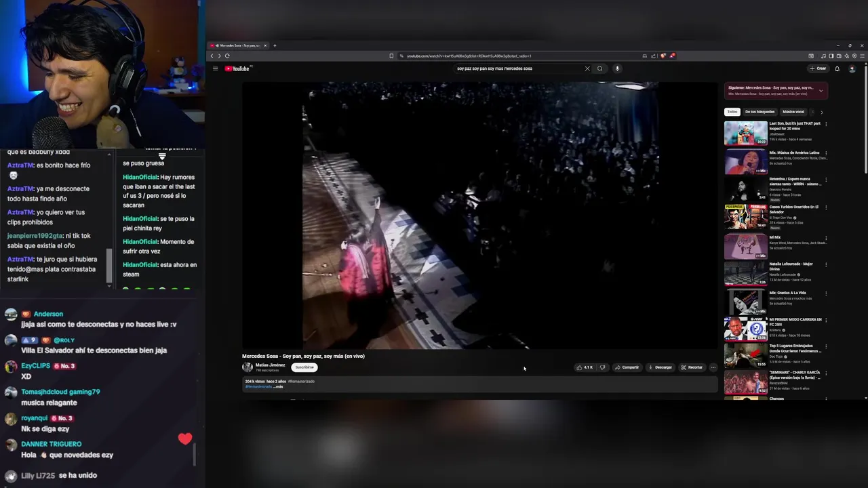Click Anderson's username in chat overlay
Image resolution: width=868 pixels, height=488 pixels.
[48, 314]
